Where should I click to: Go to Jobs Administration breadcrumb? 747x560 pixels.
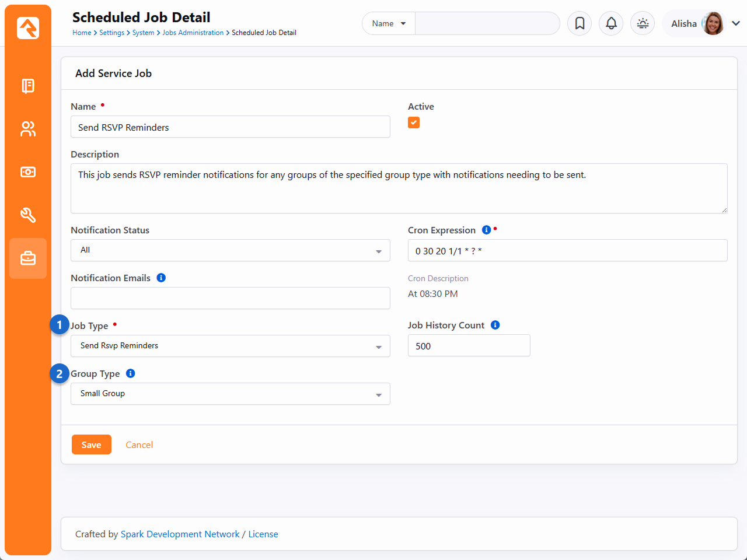(x=193, y=33)
